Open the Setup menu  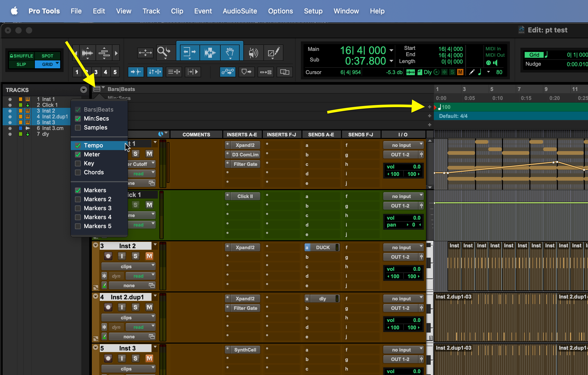(x=313, y=11)
